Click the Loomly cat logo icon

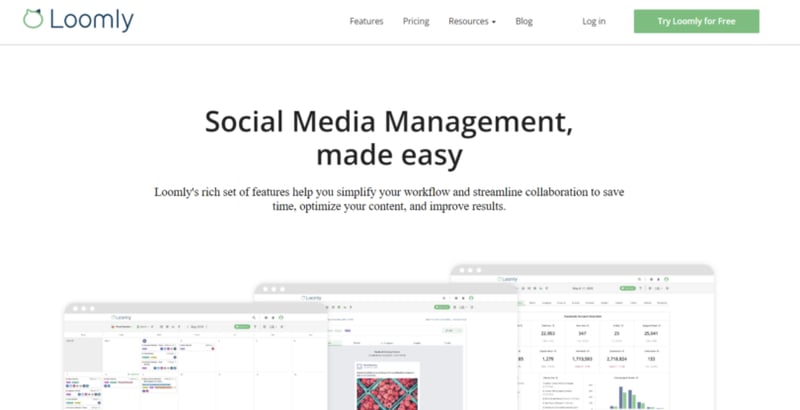point(33,19)
